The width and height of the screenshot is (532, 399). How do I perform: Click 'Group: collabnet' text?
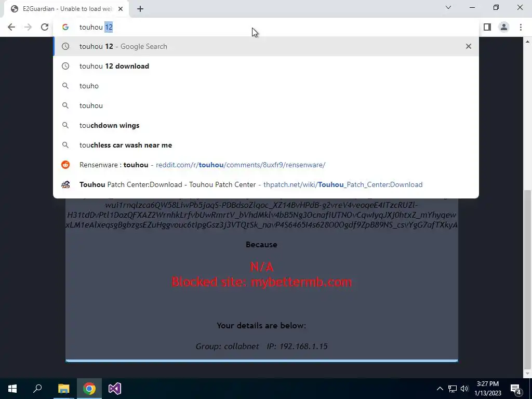(228, 347)
